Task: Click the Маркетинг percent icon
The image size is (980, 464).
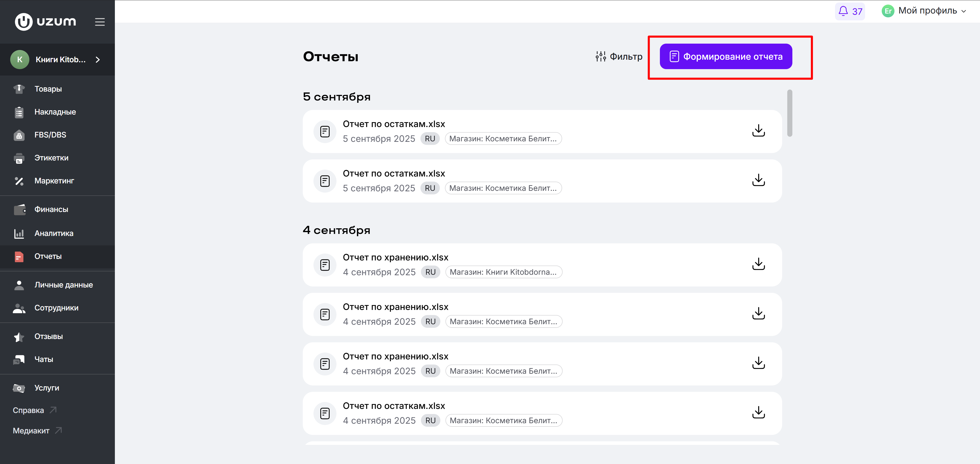Action: (19, 181)
